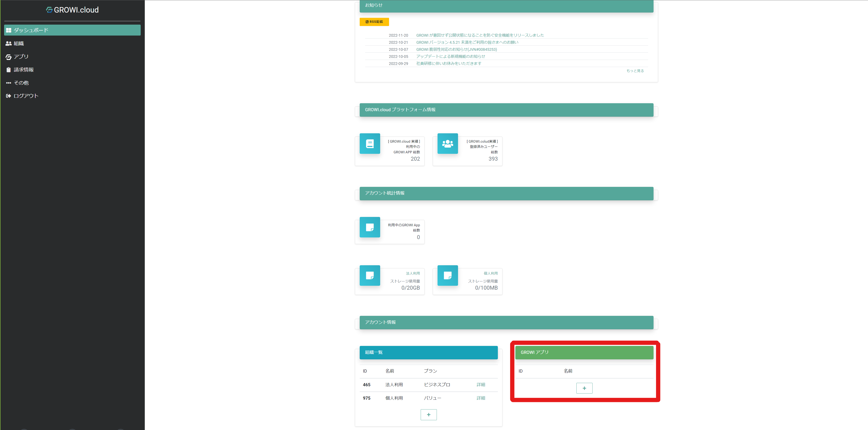
Task: Click the アカウント情報 section header
Action: [x=507, y=322]
